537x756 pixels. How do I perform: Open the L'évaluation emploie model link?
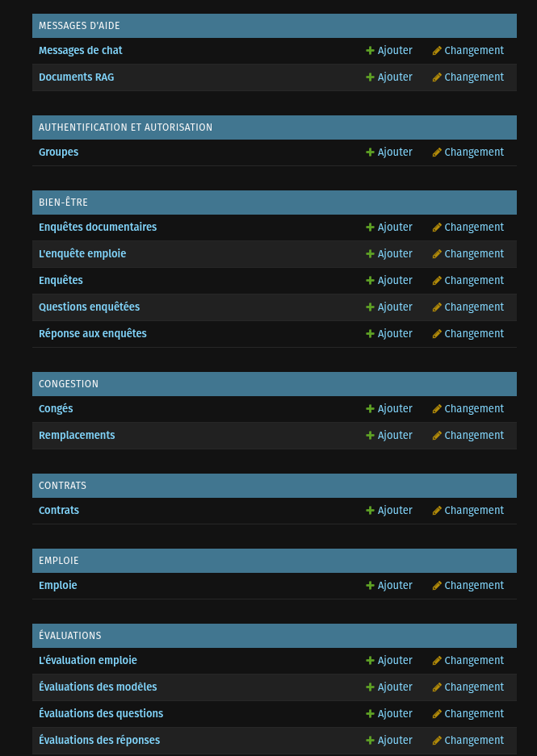(88, 661)
